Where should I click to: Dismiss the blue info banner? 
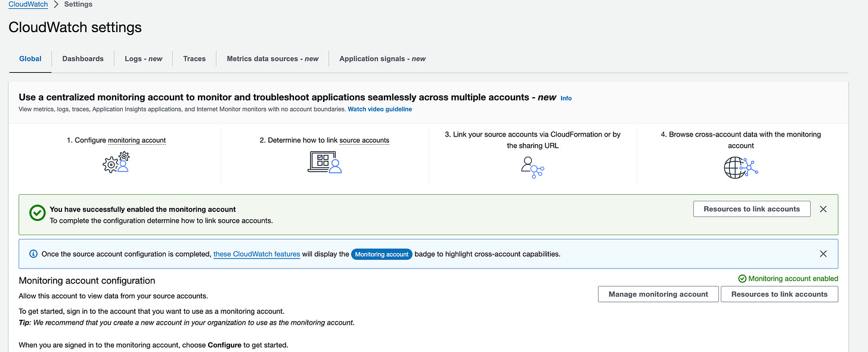[x=823, y=254]
